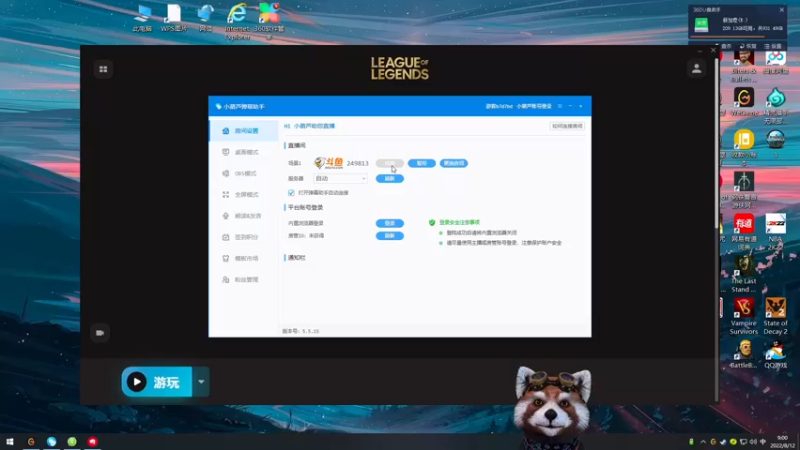Click the first blue button after 249813
This screenshot has width=800, height=450.
coord(421,163)
